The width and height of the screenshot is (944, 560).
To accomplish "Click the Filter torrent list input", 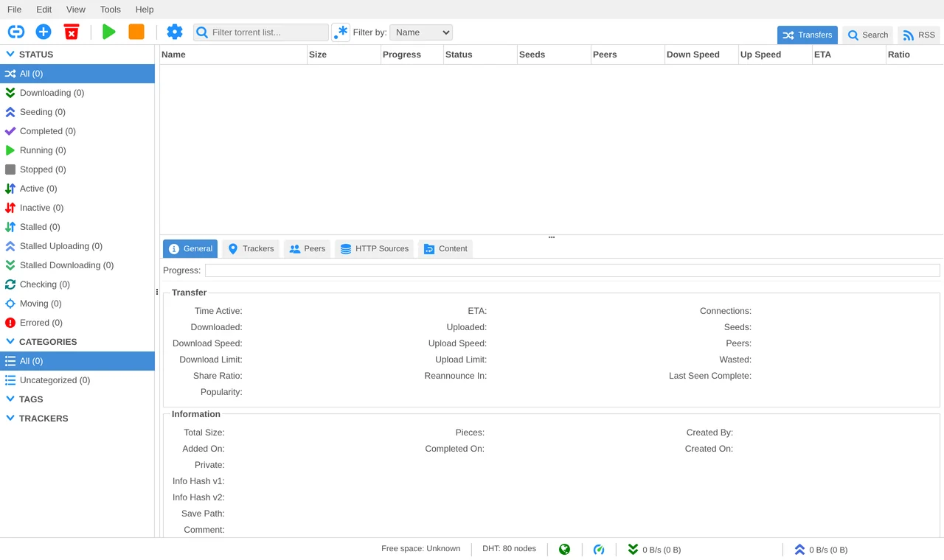I will point(261,32).
